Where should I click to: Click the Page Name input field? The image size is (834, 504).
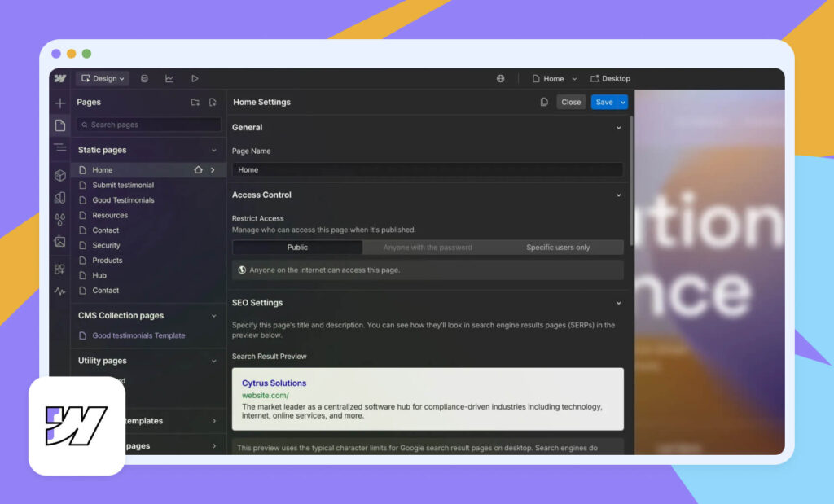428,170
